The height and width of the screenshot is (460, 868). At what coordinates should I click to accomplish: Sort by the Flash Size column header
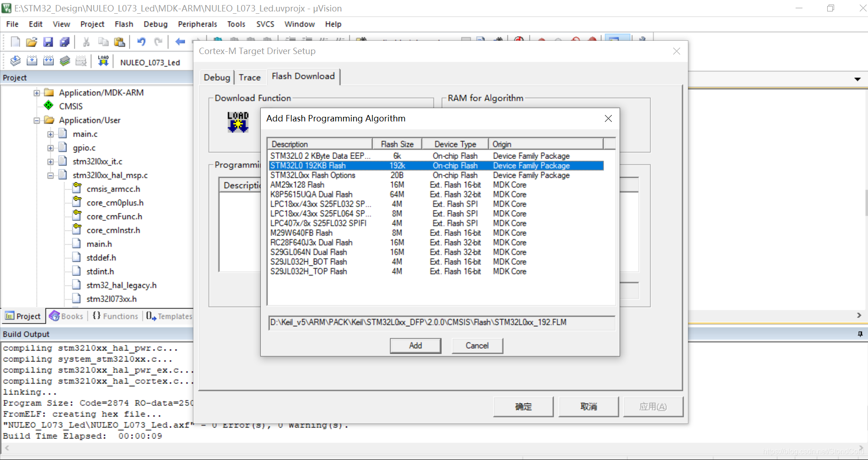click(397, 144)
